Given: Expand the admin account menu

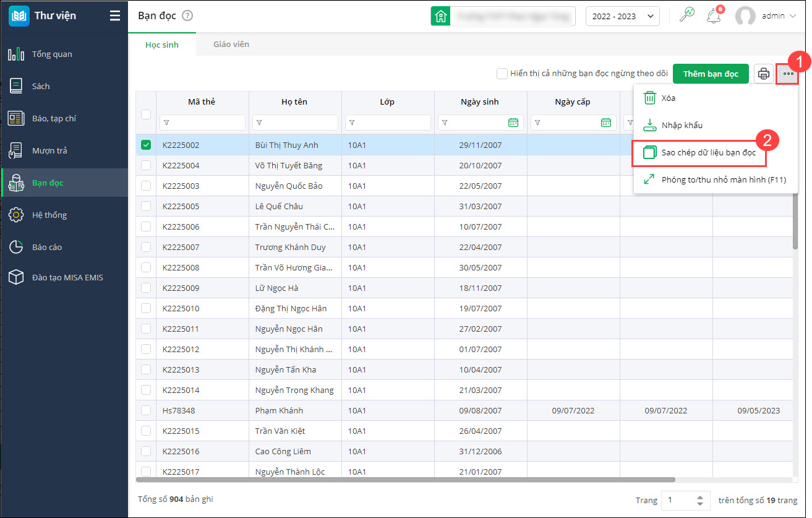Looking at the screenshot, I should [x=767, y=16].
